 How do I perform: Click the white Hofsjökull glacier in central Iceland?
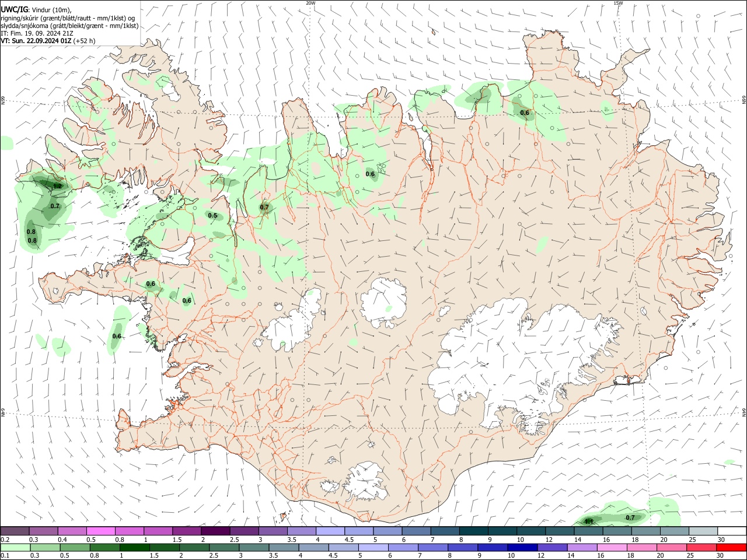coord(383,303)
